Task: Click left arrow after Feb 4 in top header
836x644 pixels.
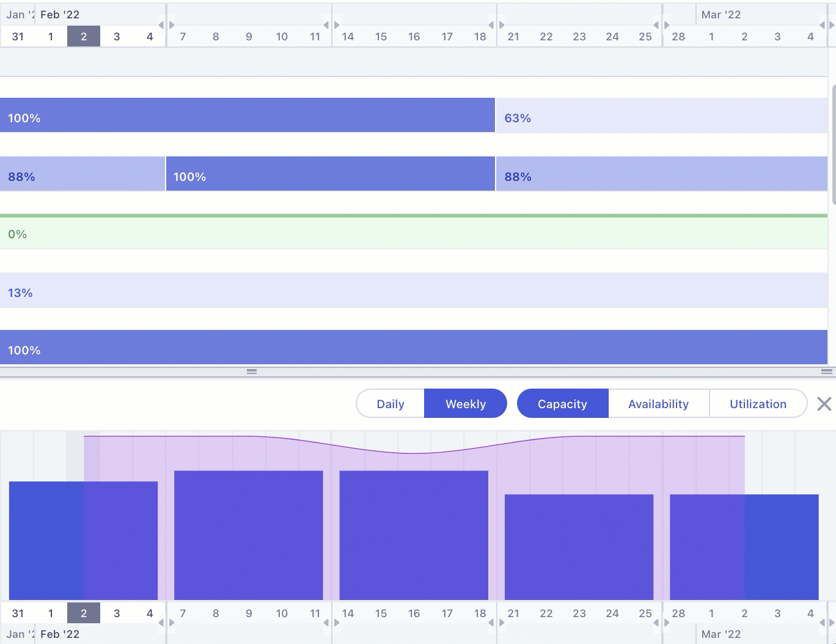Action: [161, 25]
